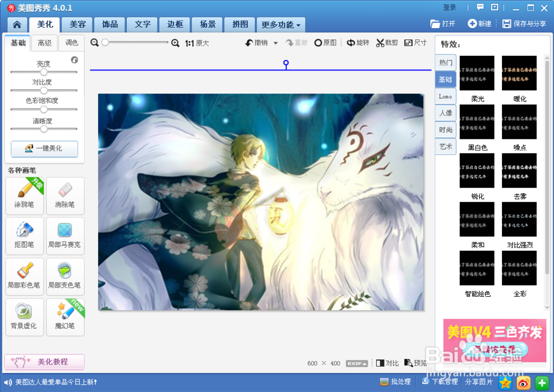Click the 批处理 batch process button
Viewport: 554px width, 392px height.
coord(396,382)
